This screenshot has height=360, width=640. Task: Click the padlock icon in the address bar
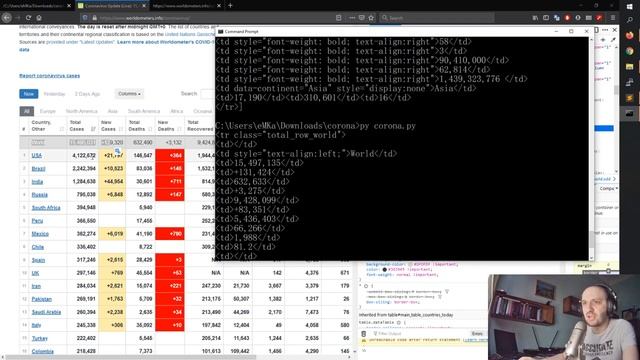point(94,18)
